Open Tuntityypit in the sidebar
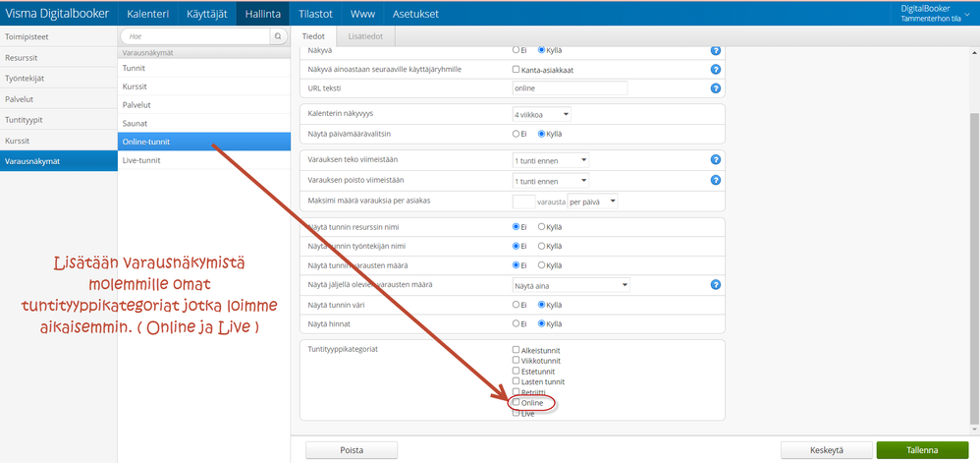The width and height of the screenshot is (980, 463). point(59,119)
